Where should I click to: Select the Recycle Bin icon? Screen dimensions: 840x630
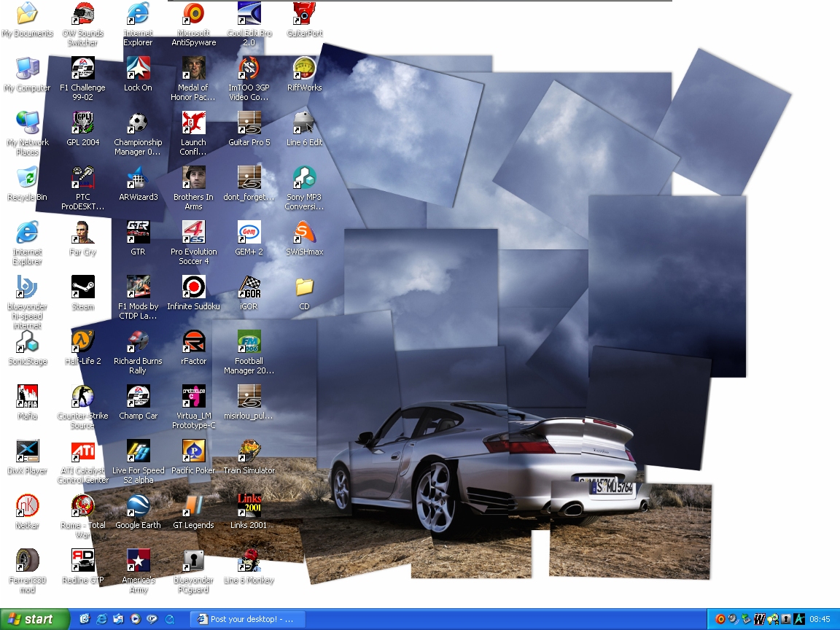(27, 177)
